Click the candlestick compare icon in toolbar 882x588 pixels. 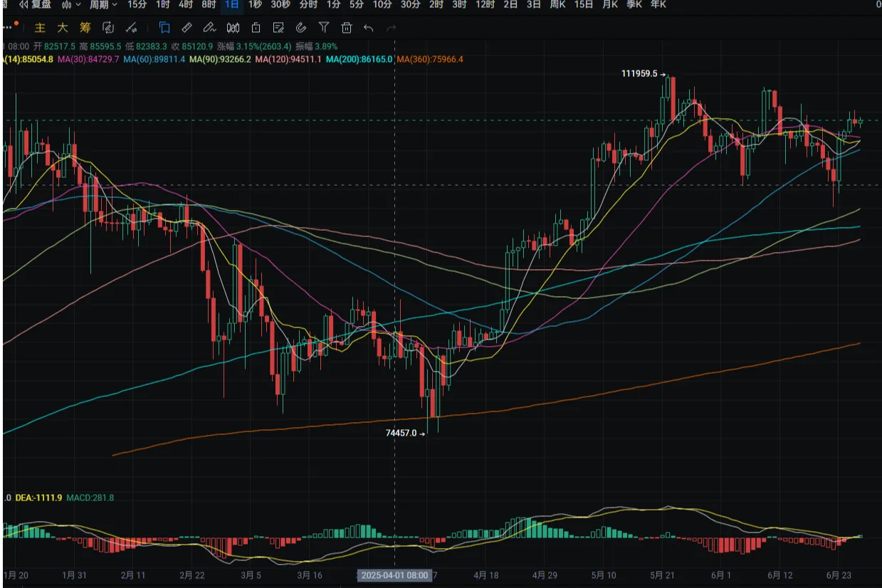pyautogui.click(x=233, y=28)
